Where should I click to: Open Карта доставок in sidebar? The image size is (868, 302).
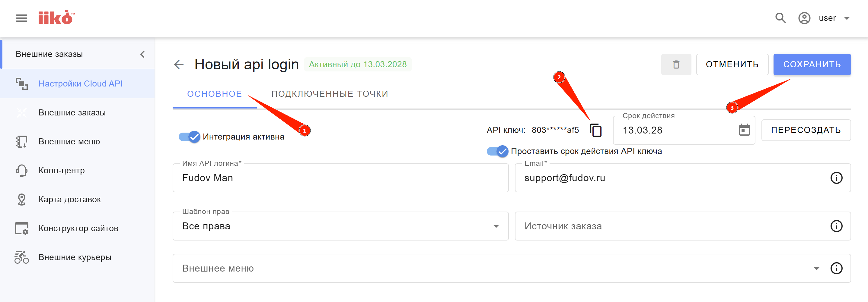coord(69,200)
